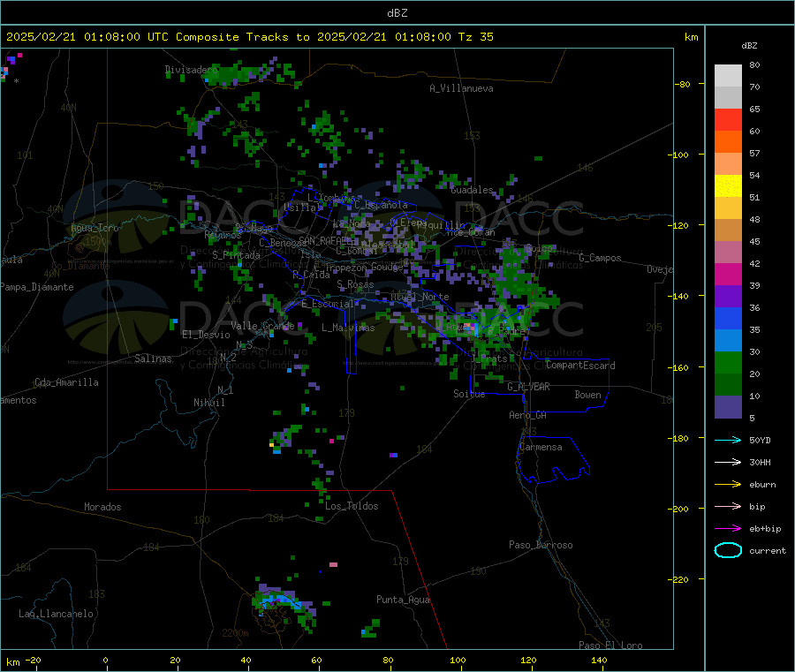Click the Valle_Grande map label
Viewport: 795px width, 672px height.
point(262,326)
